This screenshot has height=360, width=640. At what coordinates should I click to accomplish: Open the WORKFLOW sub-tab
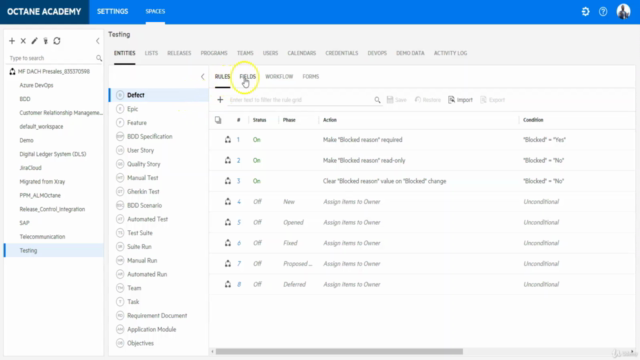pos(279,76)
